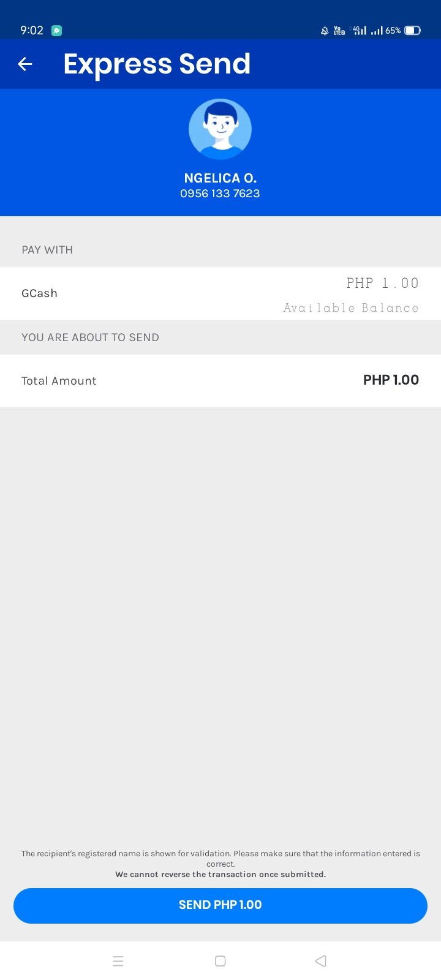
Task: Tap the Express Send page title
Action: (x=157, y=64)
